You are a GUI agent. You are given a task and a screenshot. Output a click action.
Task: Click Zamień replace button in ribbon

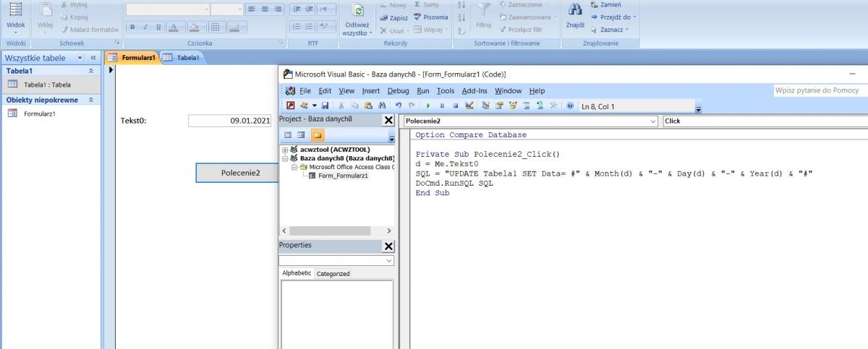[605, 4]
